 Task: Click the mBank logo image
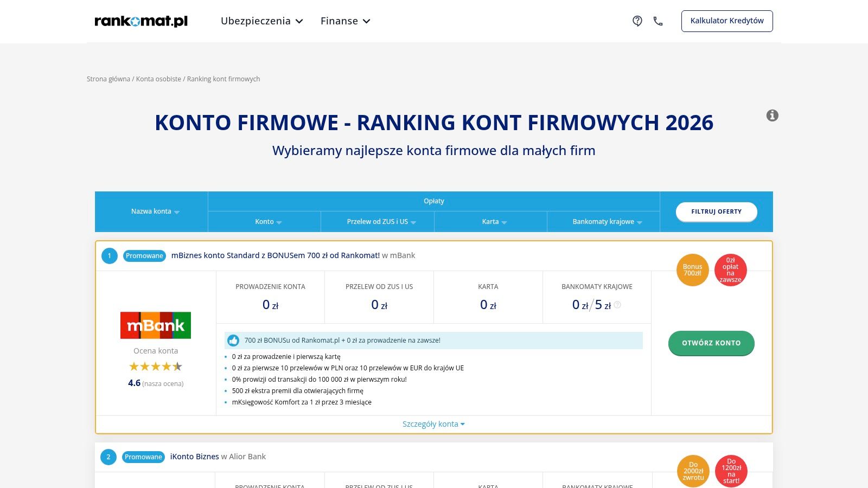click(x=156, y=325)
